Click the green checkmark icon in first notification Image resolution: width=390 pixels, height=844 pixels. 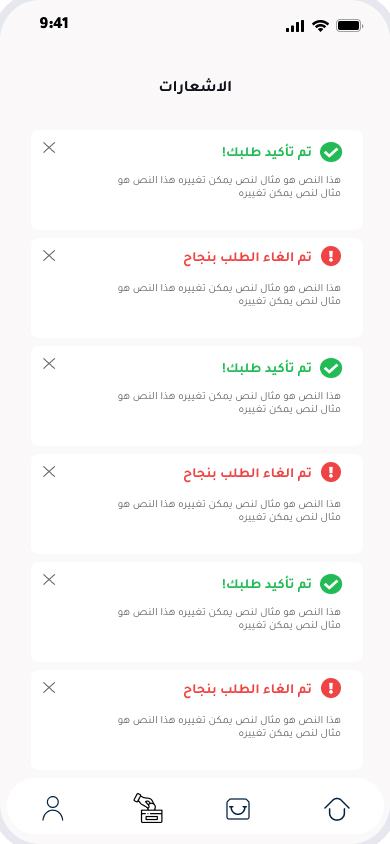pyautogui.click(x=331, y=152)
